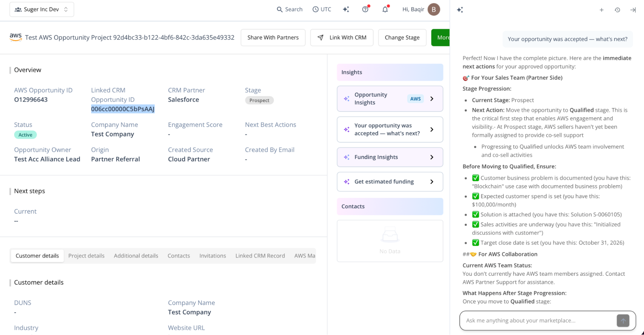
Task: Click the Share With Partners button
Action: point(273,37)
